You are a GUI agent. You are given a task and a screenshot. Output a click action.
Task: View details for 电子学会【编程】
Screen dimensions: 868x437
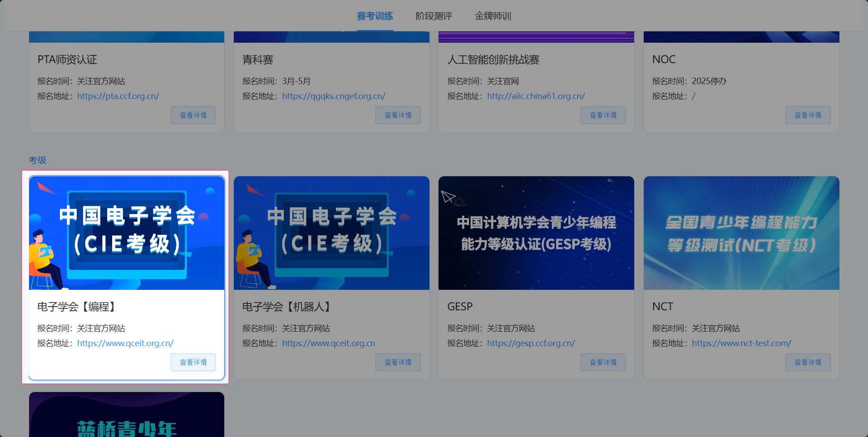point(193,363)
